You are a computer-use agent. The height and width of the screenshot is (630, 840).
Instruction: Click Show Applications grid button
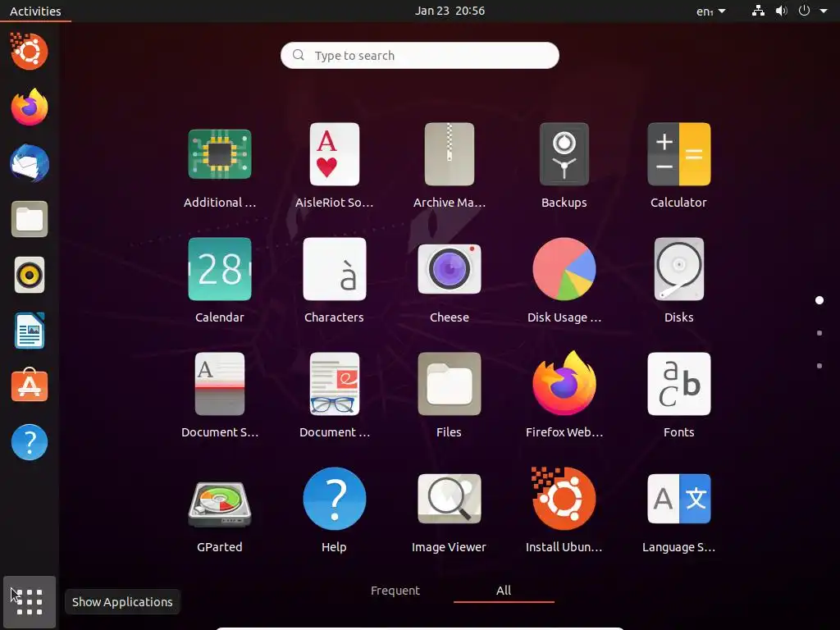click(x=30, y=601)
